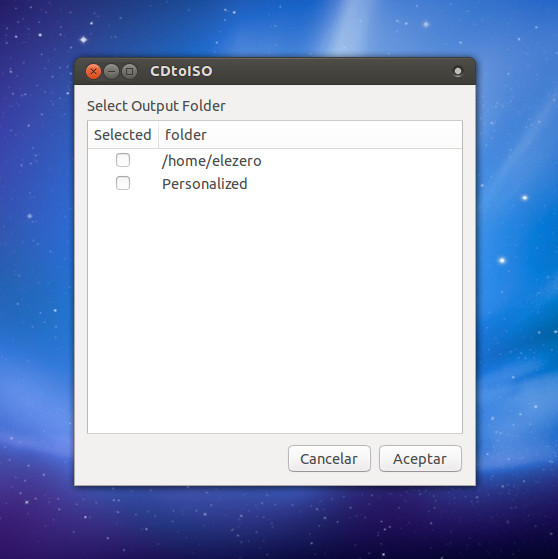558x559 pixels.
Task: Click the divider between Selected and folder headers
Action: coord(158,135)
